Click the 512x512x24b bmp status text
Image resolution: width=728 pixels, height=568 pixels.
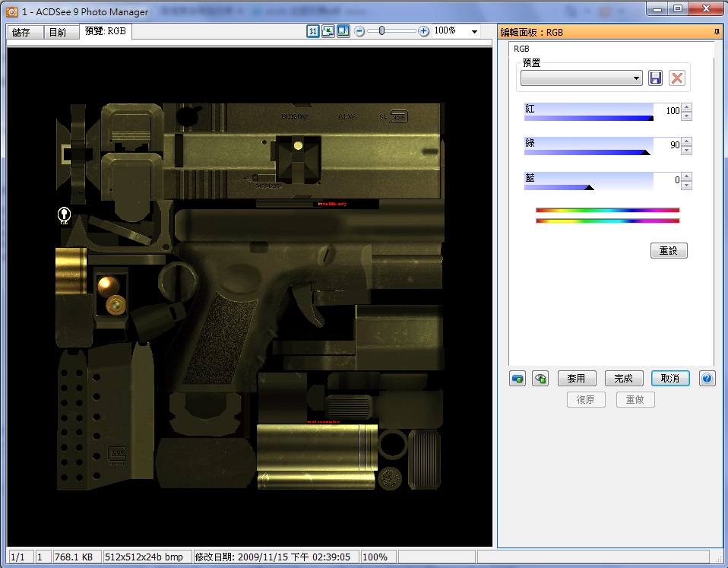tap(144, 557)
